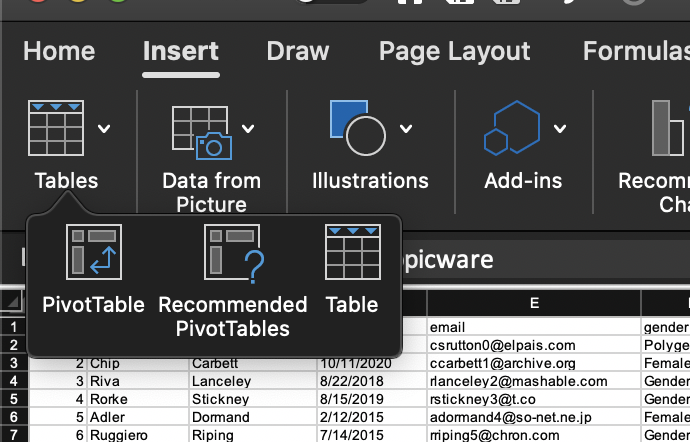Select row 5 header
Viewport: 690px width, 442px height.
[x=14, y=399]
